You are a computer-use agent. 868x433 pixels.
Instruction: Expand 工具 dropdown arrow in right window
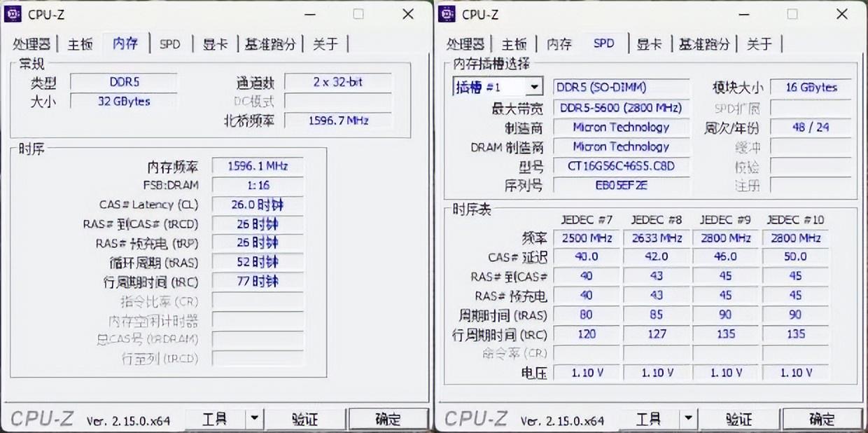(689, 419)
